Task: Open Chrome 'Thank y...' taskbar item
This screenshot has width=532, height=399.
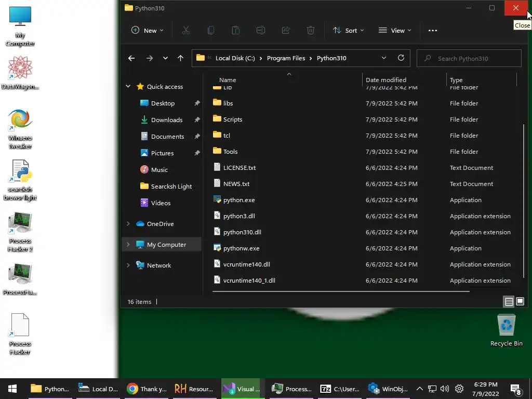Action: click(147, 389)
